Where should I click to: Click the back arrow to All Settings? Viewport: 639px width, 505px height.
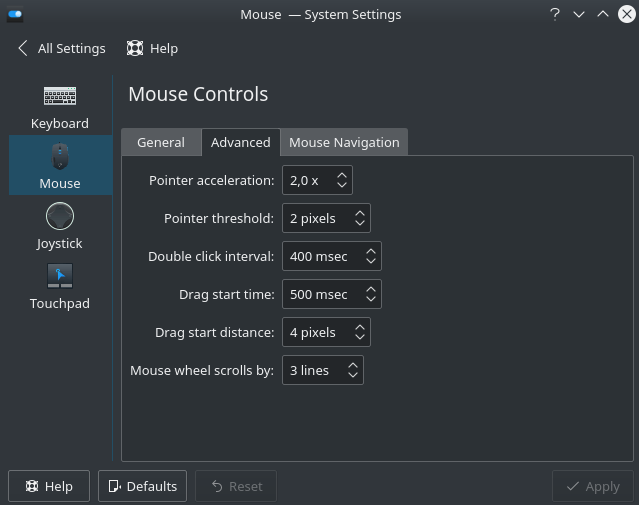[x=23, y=48]
